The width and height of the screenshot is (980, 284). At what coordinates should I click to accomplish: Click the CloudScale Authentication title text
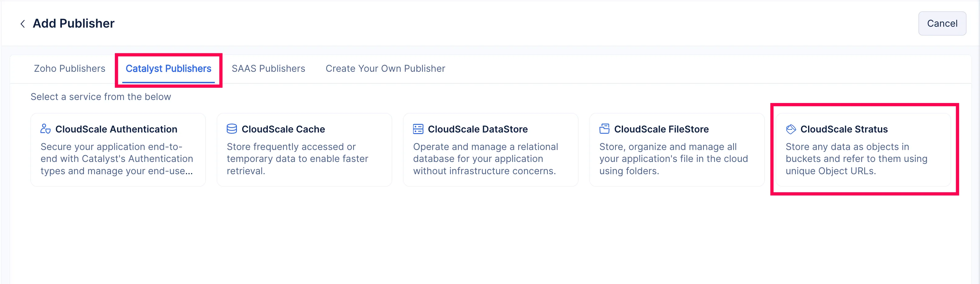tap(116, 129)
